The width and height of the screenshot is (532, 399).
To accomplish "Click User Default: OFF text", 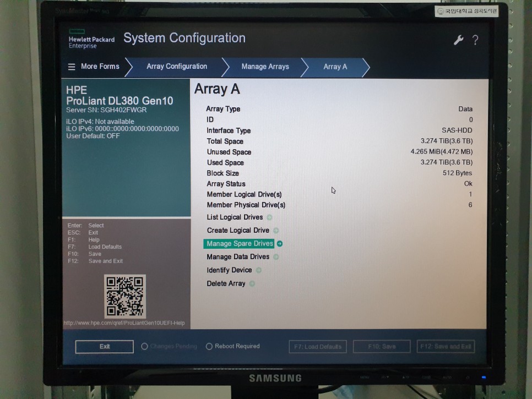I will coord(93,136).
